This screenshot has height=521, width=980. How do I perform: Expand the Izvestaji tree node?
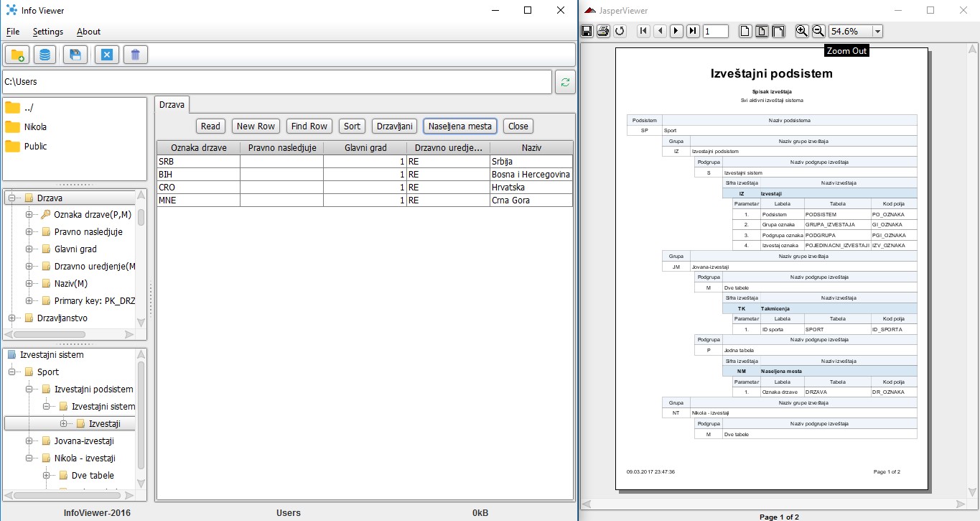(x=64, y=424)
